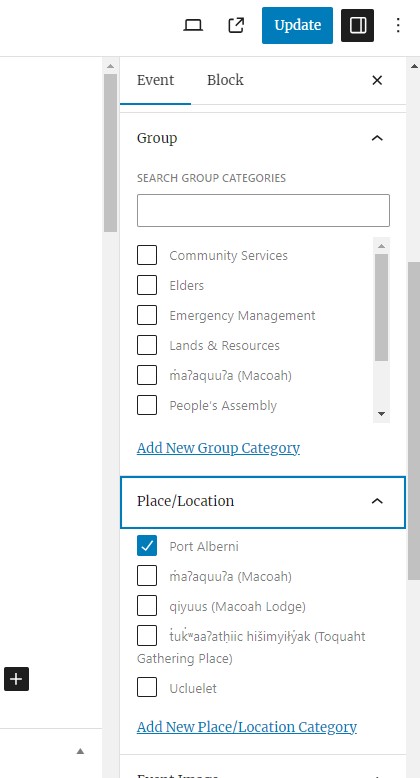Close the settings sidebar with X
This screenshot has width=420, height=778.
pos(377,80)
